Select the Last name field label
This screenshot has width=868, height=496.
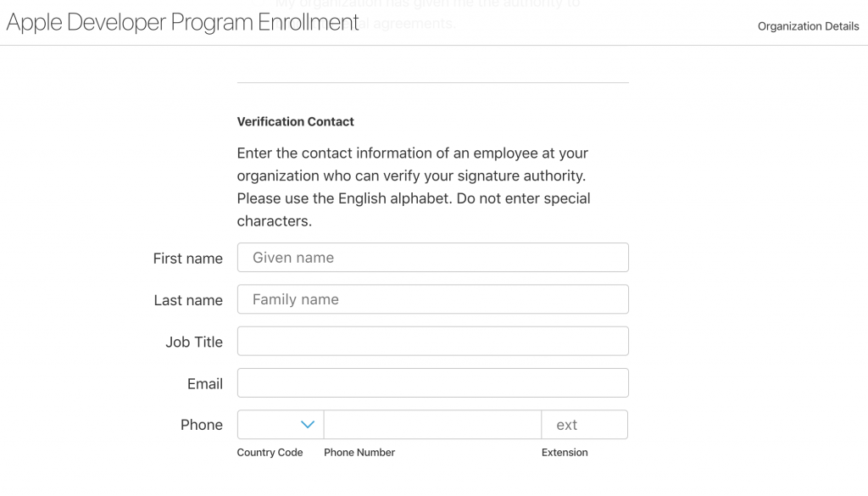187,300
